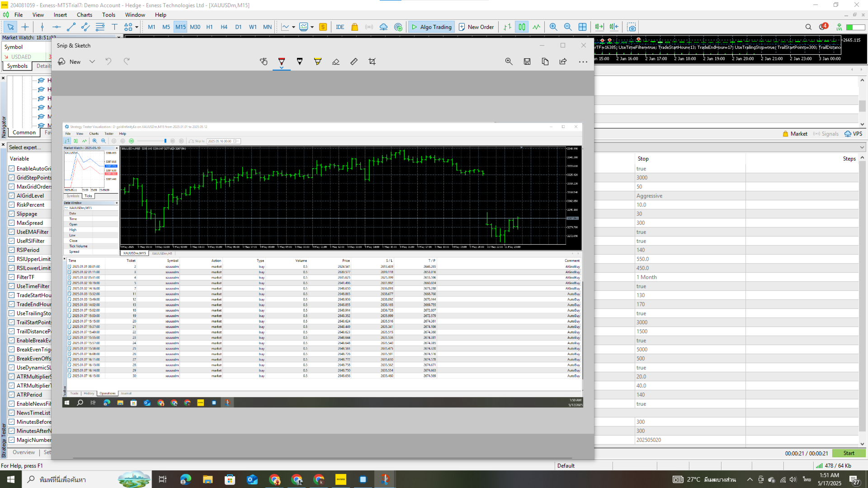The height and width of the screenshot is (488, 868).
Task: Toggle the ATRPeriod variable checkbox
Action: tap(12, 395)
